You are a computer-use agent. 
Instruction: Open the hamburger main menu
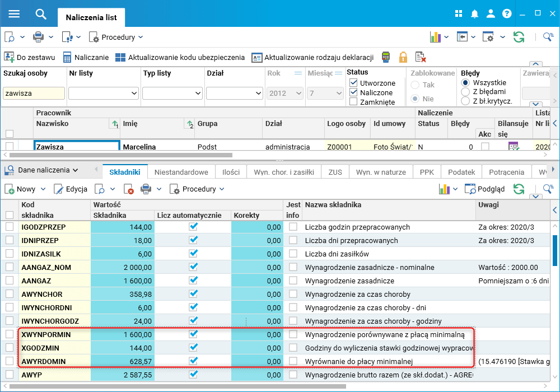pyautogui.click(x=14, y=14)
